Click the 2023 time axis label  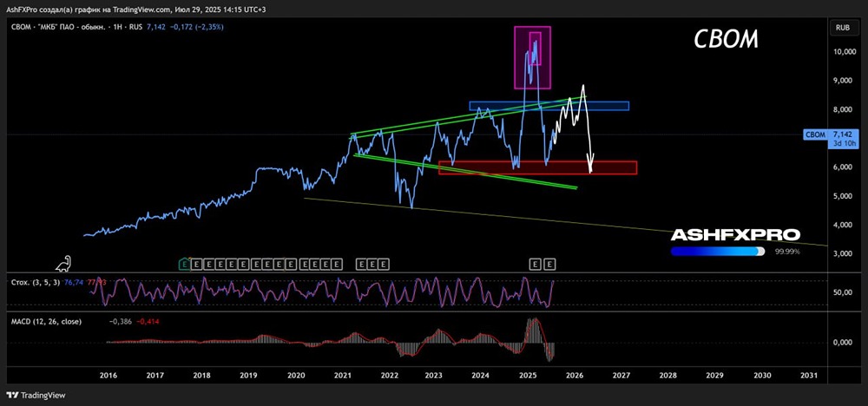(433, 375)
